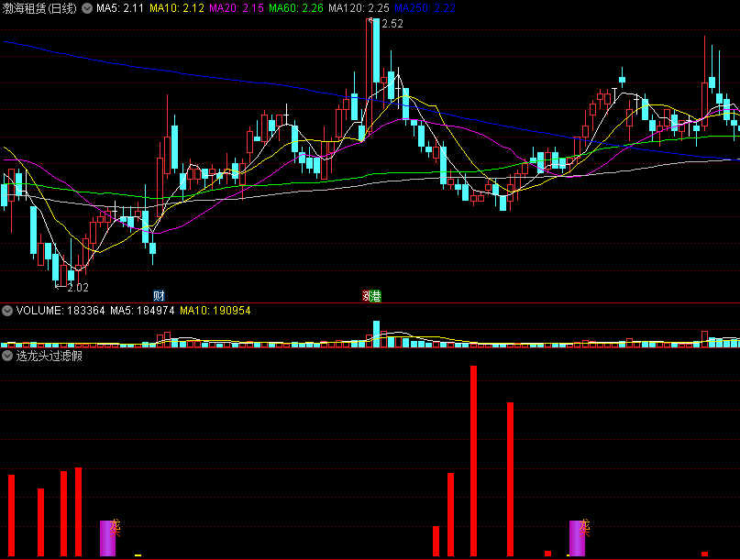Click the volume MA5: 184974 label
The height and width of the screenshot is (560, 740).
coord(142,311)
